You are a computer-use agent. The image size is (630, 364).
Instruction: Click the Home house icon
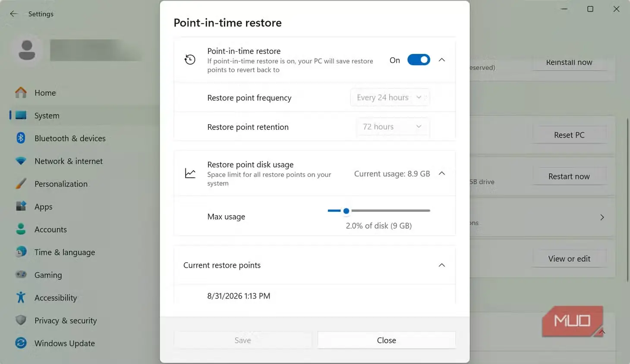click(21, 92)
